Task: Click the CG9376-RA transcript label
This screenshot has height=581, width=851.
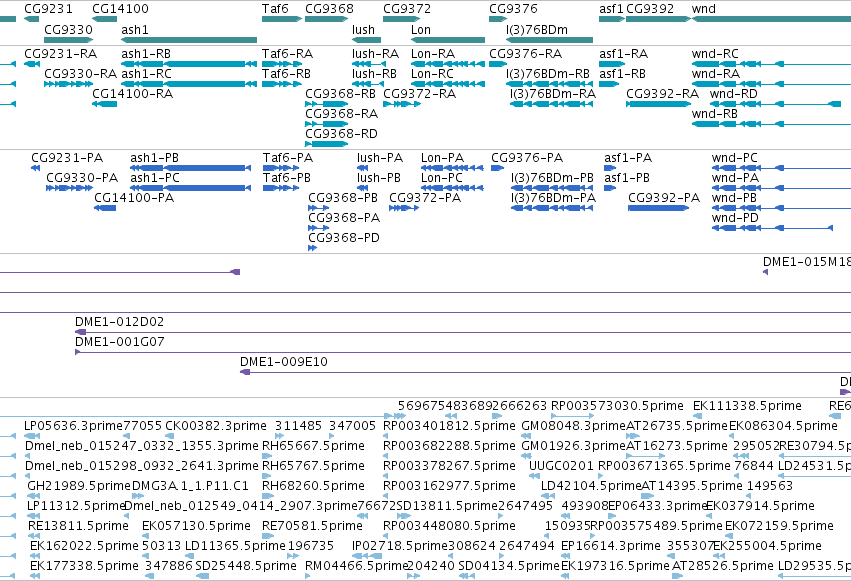Action: point(525,53)
